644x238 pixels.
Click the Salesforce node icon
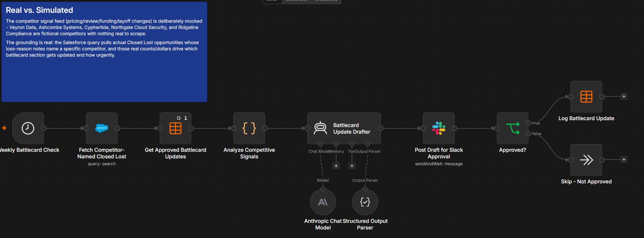pos(102,128)
